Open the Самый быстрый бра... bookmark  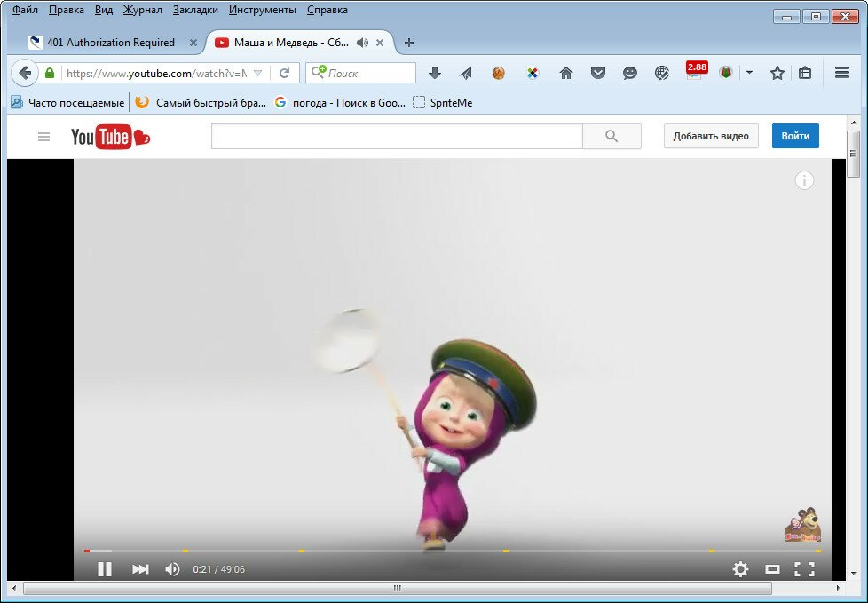[201, 102]
